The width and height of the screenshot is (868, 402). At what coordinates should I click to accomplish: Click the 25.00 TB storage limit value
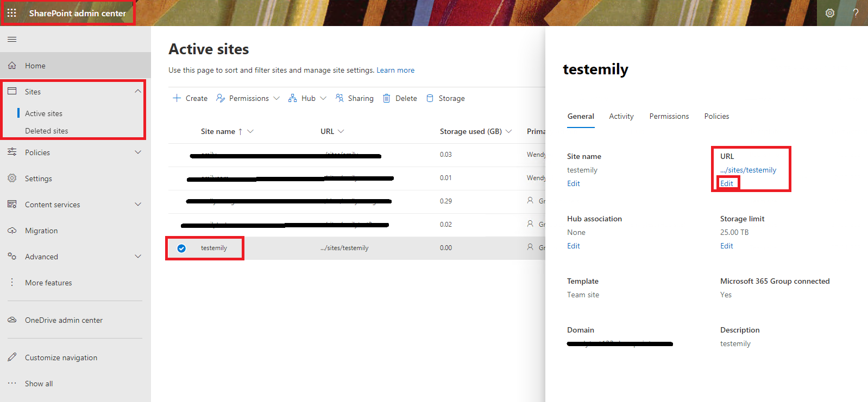click(x=734, y=232)
